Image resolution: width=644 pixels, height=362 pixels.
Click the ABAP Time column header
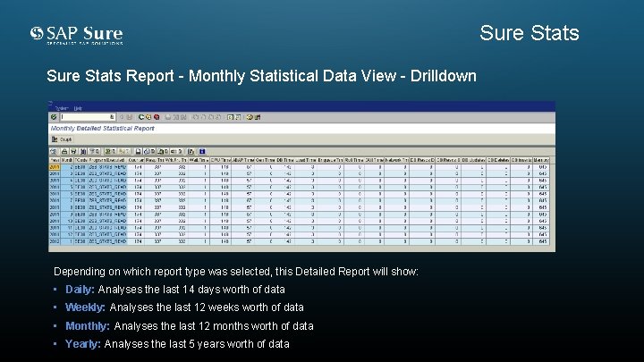pos(242,160)
